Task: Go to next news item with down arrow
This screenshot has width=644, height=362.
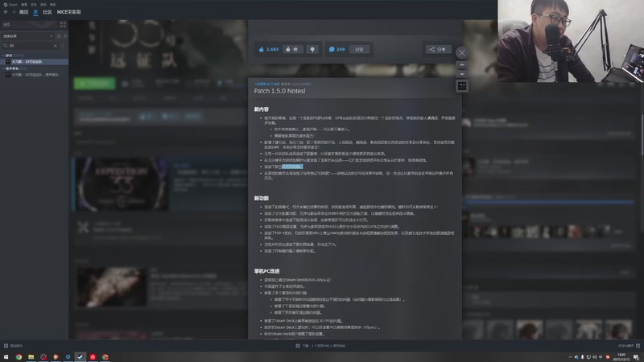Action: (x=462, y=74)
